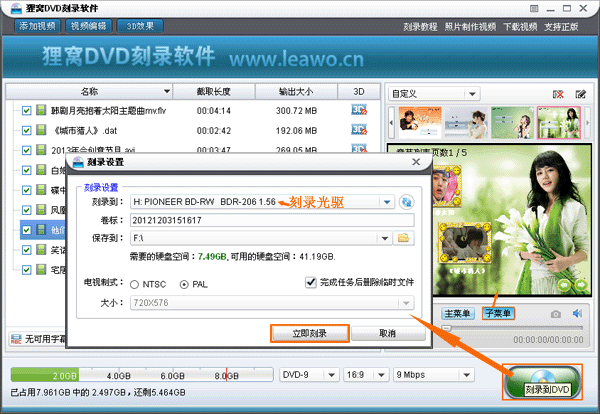
Task: Click the 取消 button
Action: pos(388,333)
